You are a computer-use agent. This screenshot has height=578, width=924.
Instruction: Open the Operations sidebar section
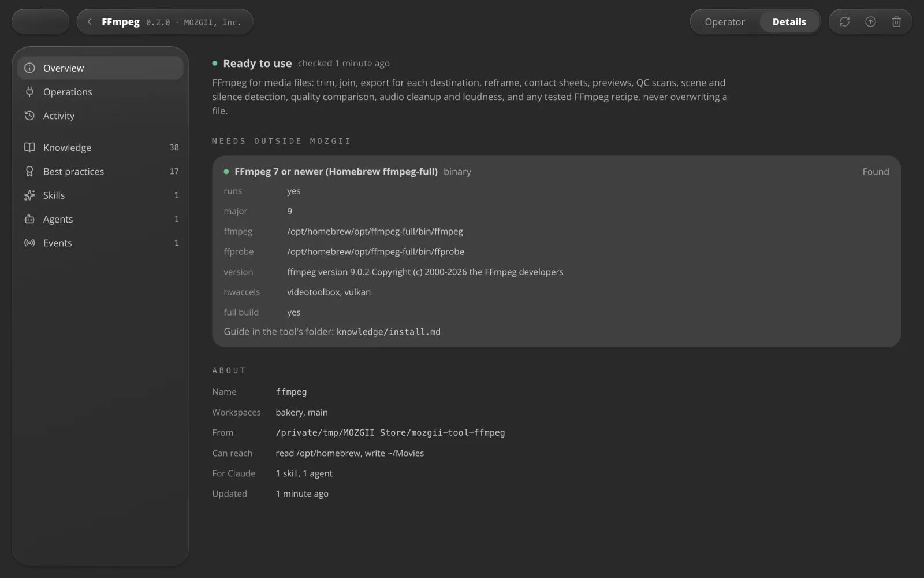click(100, 92)
